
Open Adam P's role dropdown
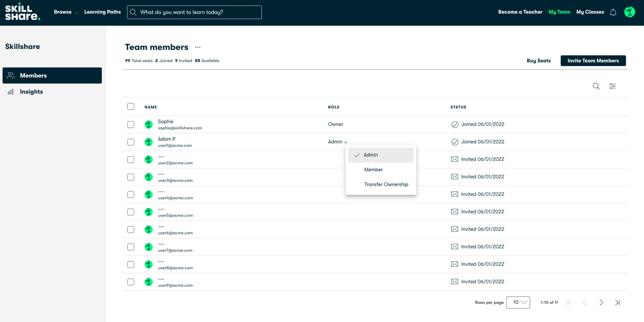pyautogui.click(x=337, y=142)
